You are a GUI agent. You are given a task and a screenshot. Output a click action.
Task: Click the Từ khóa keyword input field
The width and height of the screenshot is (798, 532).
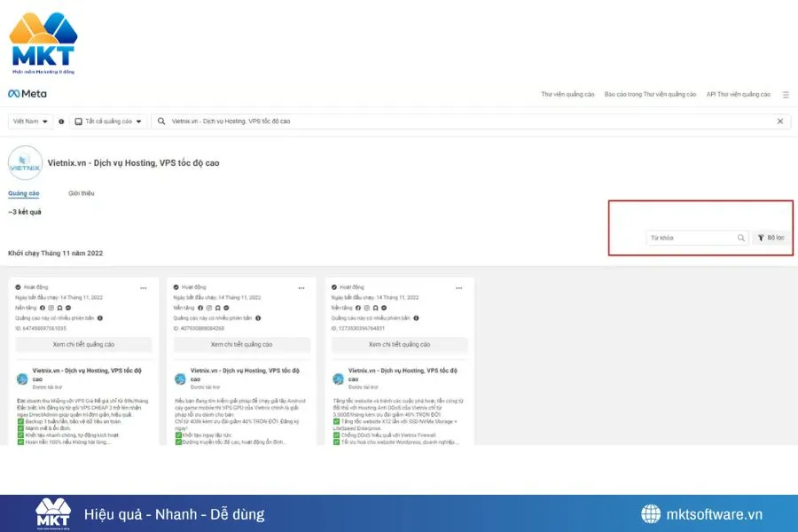coord(692,238)
